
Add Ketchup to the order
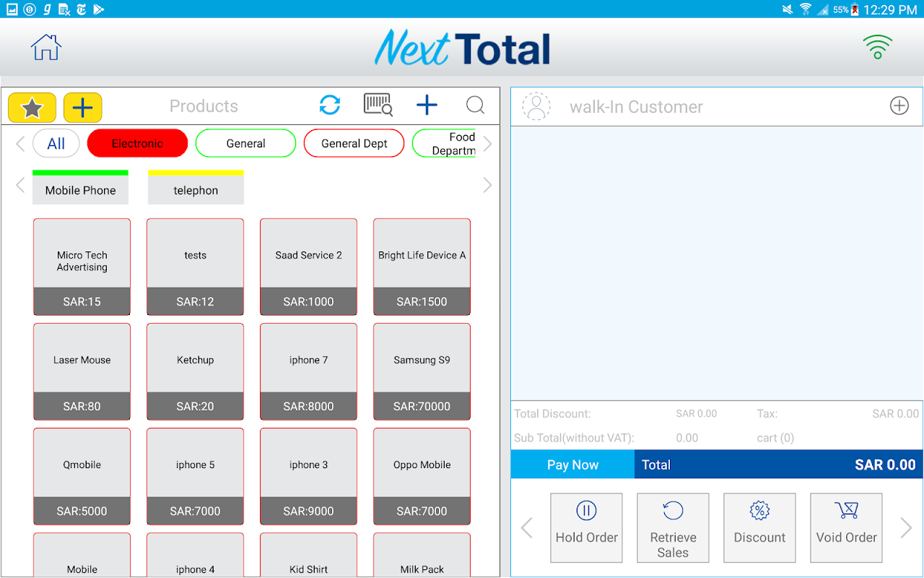[x=195, y=371]
